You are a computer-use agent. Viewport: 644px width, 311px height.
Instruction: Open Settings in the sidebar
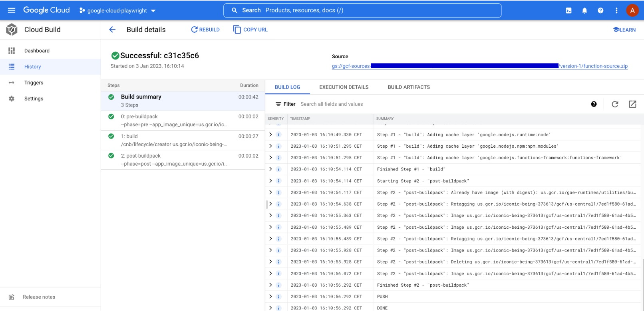pyautogui.click(x=50, y=99)
